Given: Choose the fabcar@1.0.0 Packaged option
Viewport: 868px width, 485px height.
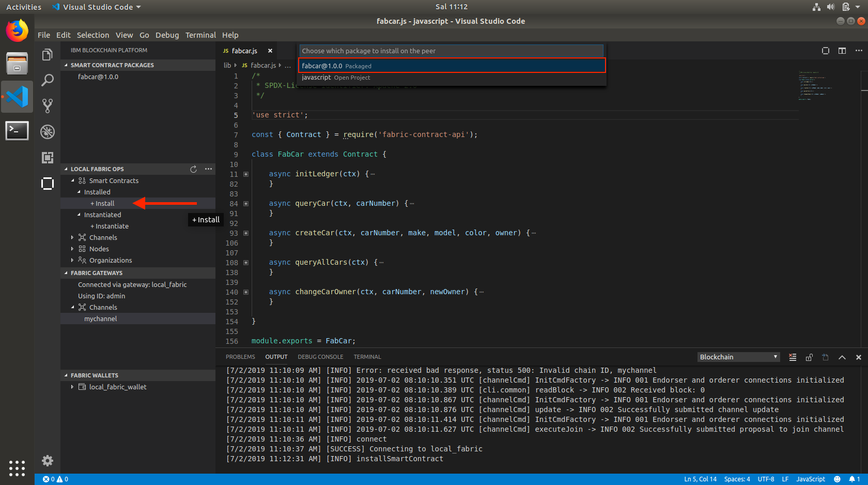Looking at the screenshot, I should tap(452, 66).
